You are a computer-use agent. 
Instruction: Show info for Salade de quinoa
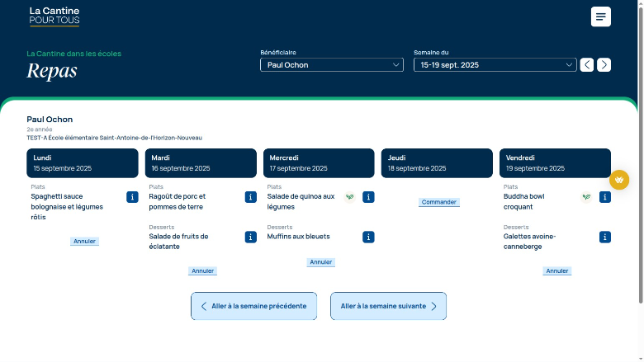pos(368,197)
